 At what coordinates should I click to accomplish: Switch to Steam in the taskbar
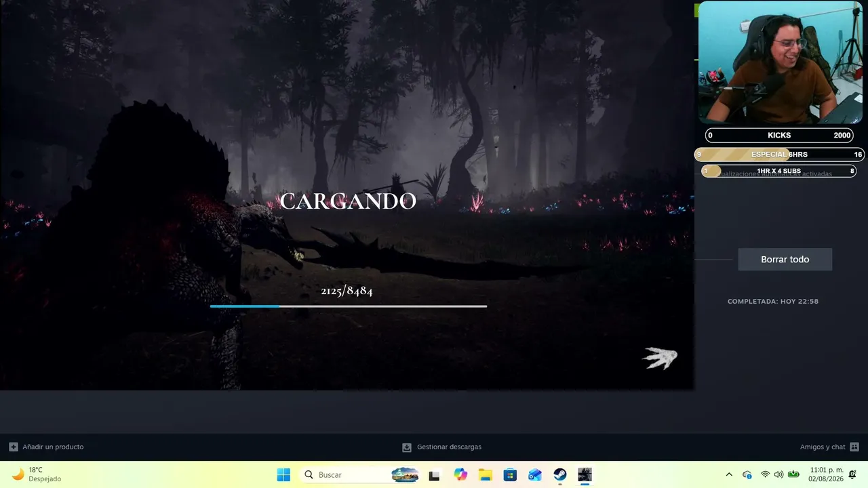click(560, 475)
